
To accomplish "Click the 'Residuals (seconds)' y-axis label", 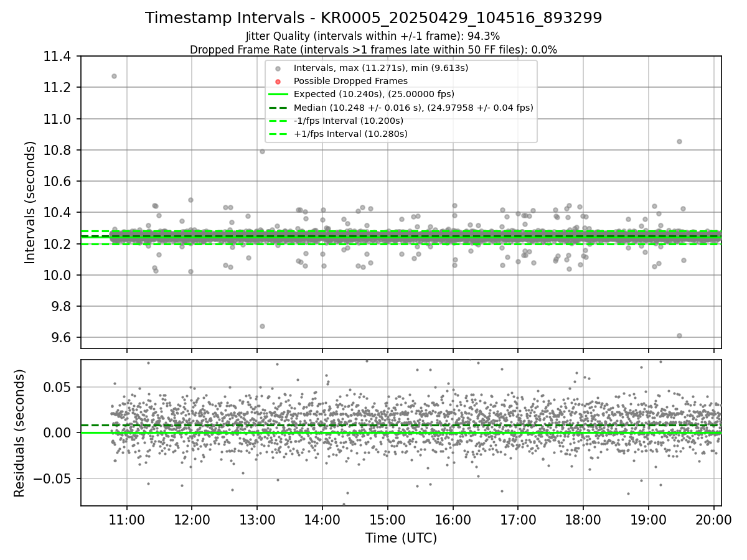I will [20, 433].
